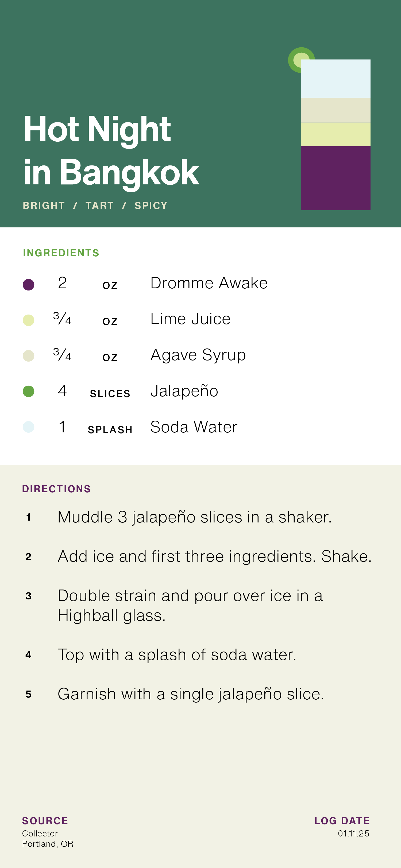Click the INGREDIENTS section heading

click(x=61, y=253)
